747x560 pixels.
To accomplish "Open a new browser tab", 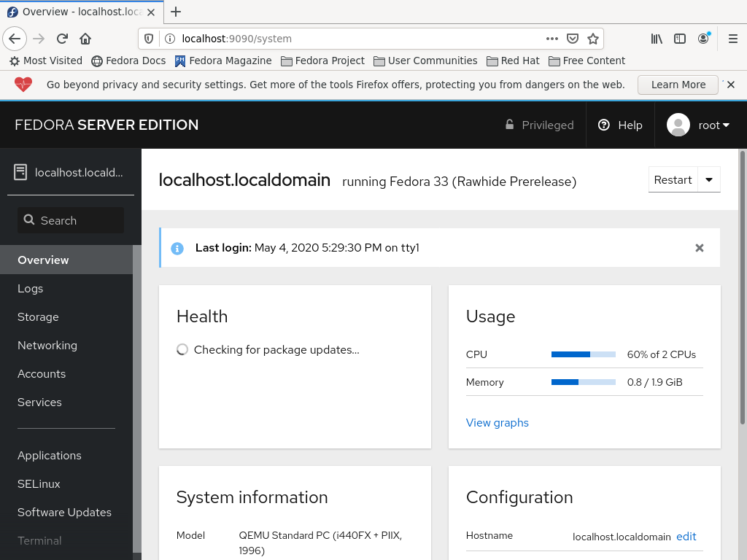I will point(176,12).
